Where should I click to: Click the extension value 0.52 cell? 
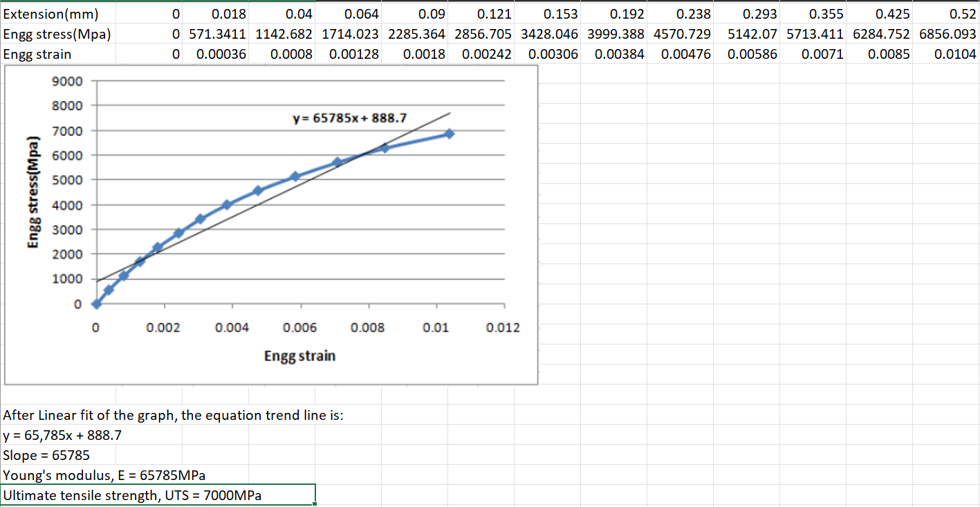click(x=946, y=15)
